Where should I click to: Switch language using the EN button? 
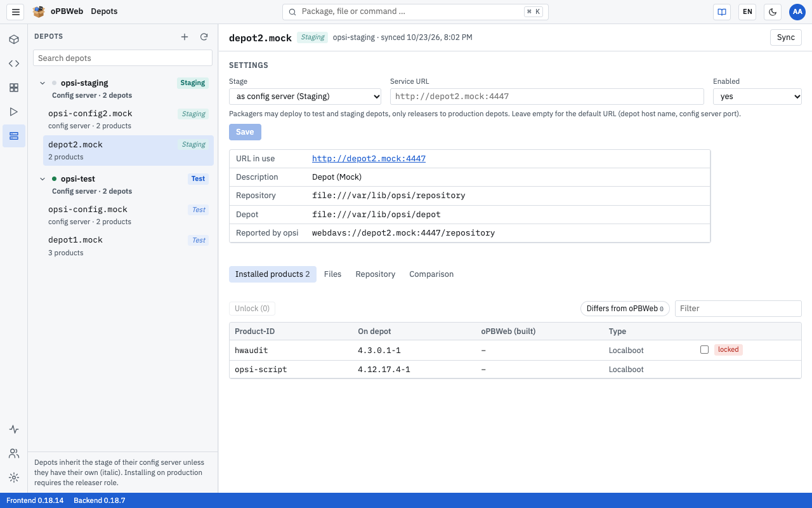[747, 11]
